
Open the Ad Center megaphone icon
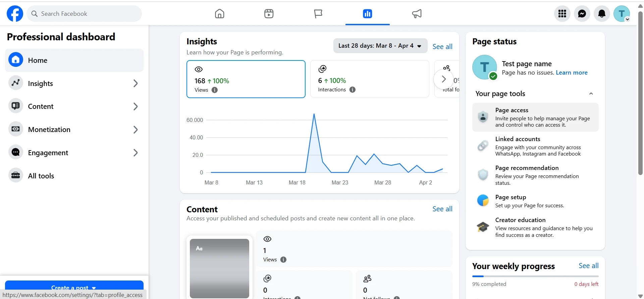pyautogui.click(x=417, y=14)
